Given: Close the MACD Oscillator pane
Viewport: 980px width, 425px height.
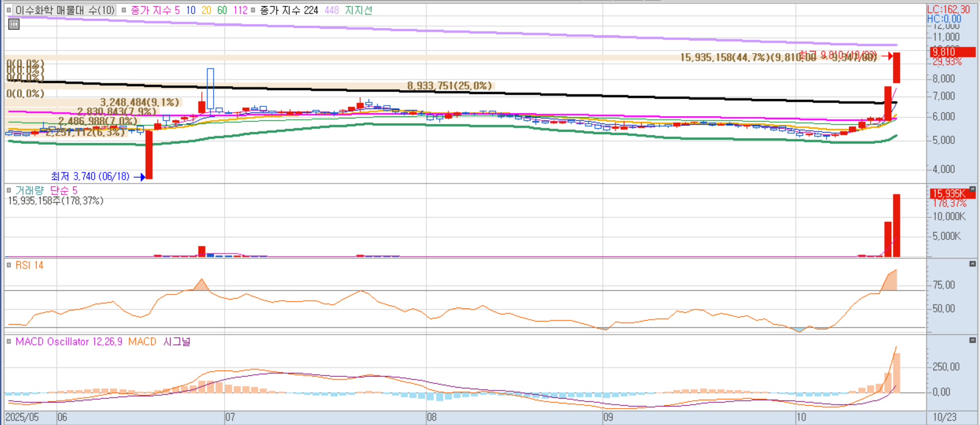Looking at the screenshot, I should coord(973,340).
